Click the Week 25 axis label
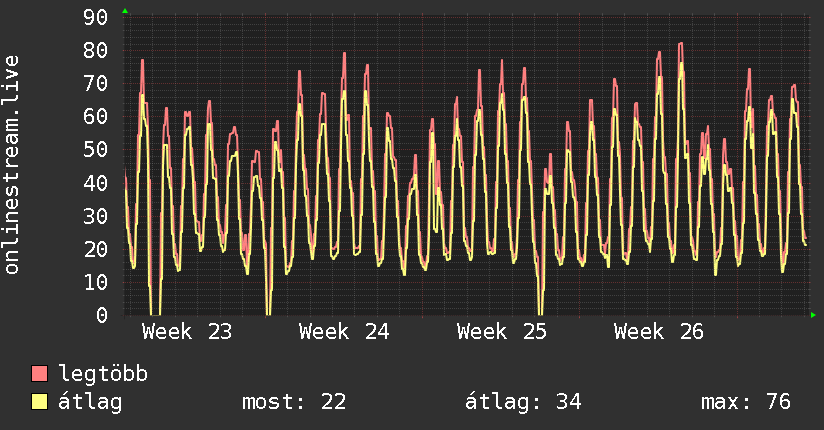The image size is (824, 430). click(502, 332)
